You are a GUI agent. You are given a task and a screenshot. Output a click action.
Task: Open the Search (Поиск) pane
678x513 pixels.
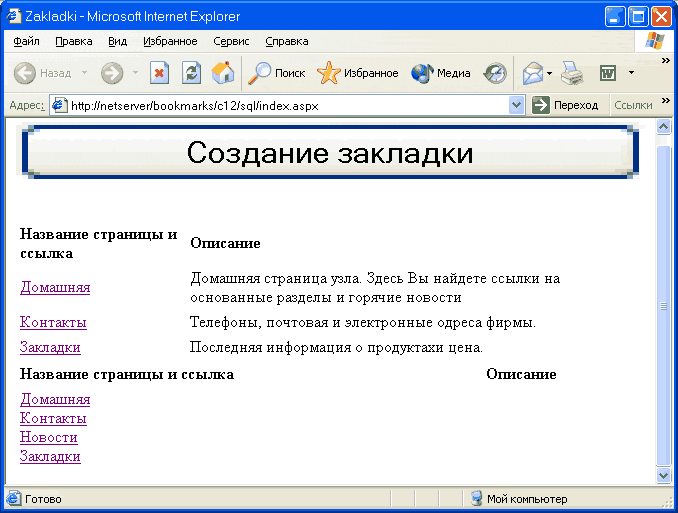277,73
